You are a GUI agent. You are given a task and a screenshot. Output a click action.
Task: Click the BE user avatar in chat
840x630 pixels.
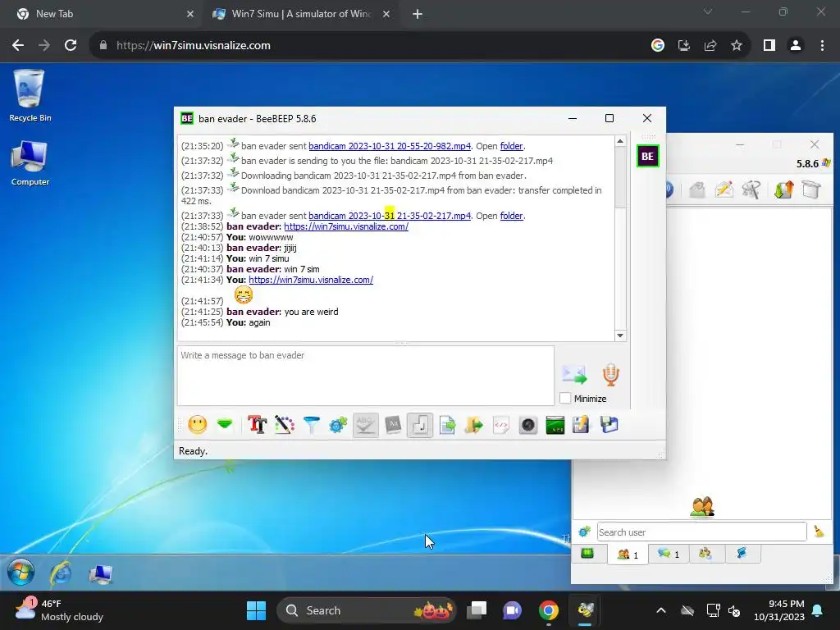(x=648, y=157)
